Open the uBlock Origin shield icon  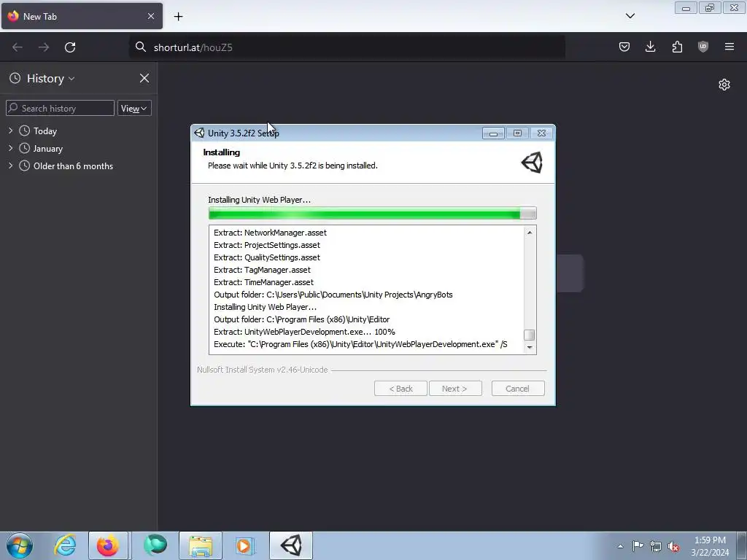(x=703, y=47)
